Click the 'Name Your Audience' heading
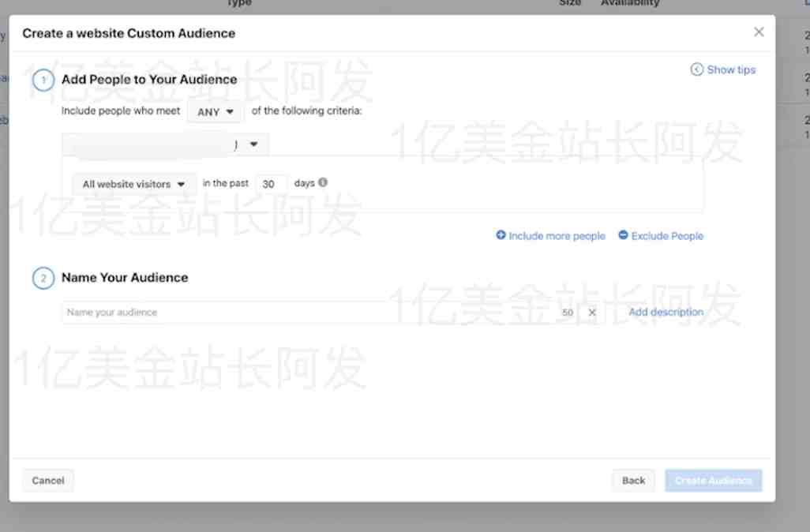The width and height of the screenshot is (810, 532). (x=125, y=278)
